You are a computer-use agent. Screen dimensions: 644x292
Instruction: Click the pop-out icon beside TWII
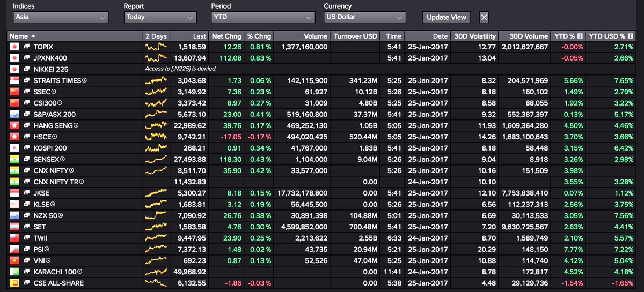pos(26,238)
